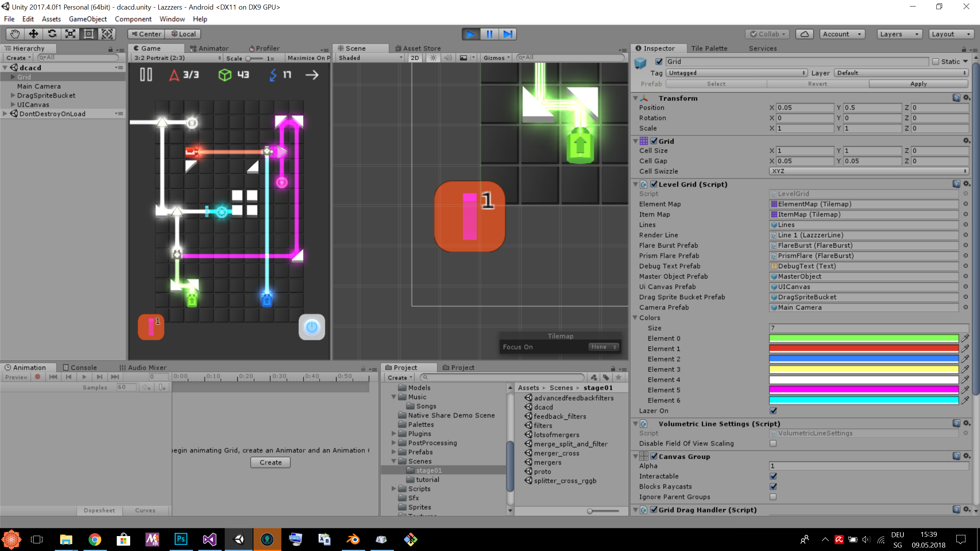Toggle the Static checkbox
The height and width of the screenshot is (551, 980).
click(936, 62)
